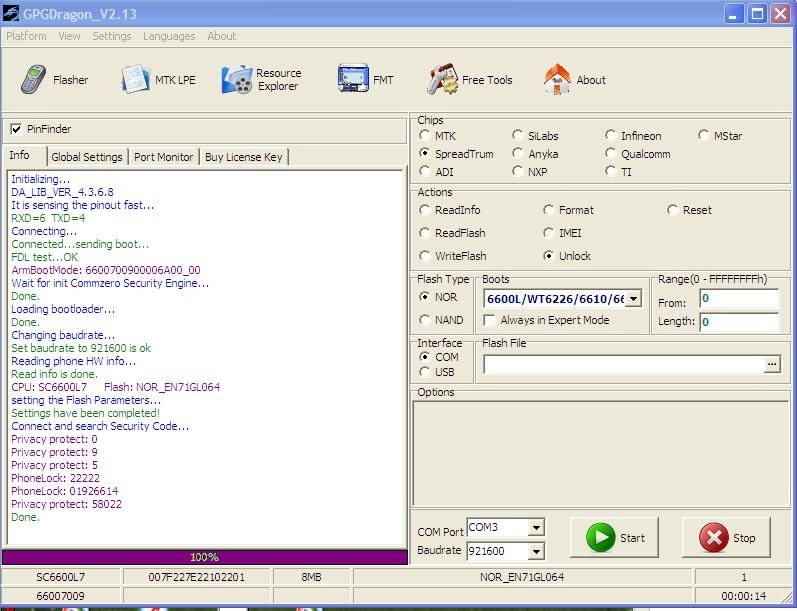Image resolution: width=797 pixels, height=611 pixels.
Task: Toggle the PinFinder checkbox
Action: [16, 129]
